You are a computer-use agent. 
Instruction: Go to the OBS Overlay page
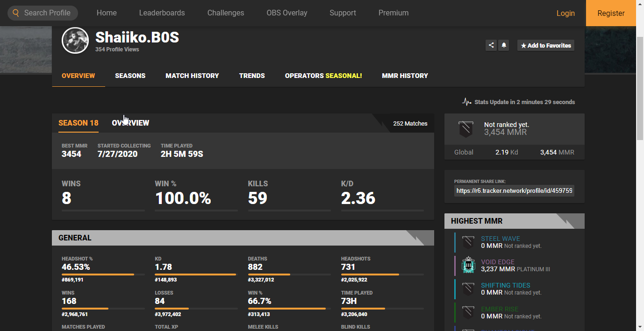286,13
